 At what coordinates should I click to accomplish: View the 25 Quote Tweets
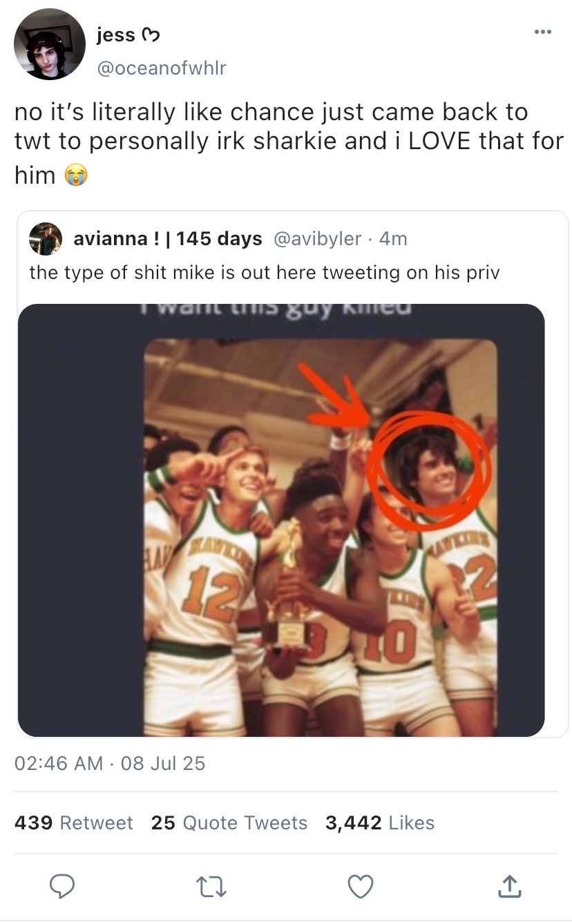[229, 822]
